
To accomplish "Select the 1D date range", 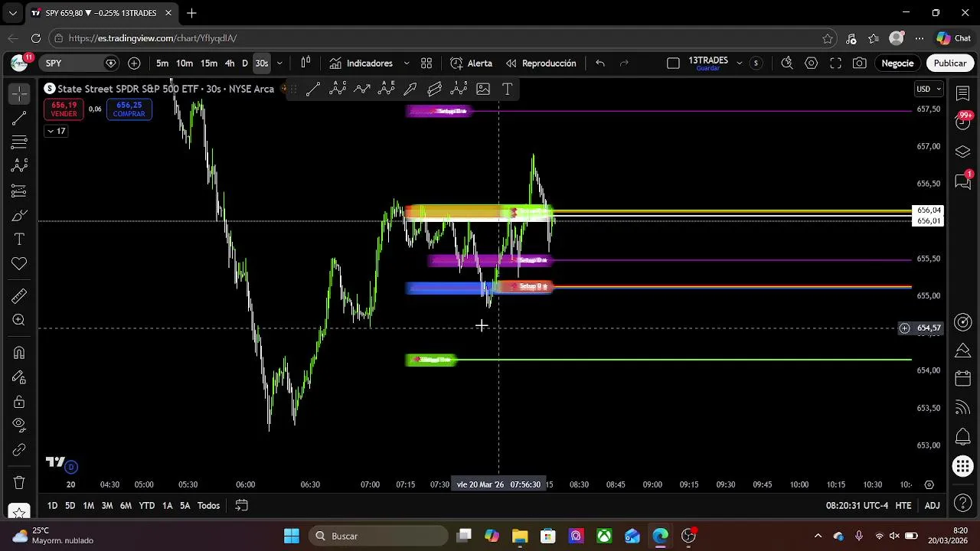I will 52,506.
